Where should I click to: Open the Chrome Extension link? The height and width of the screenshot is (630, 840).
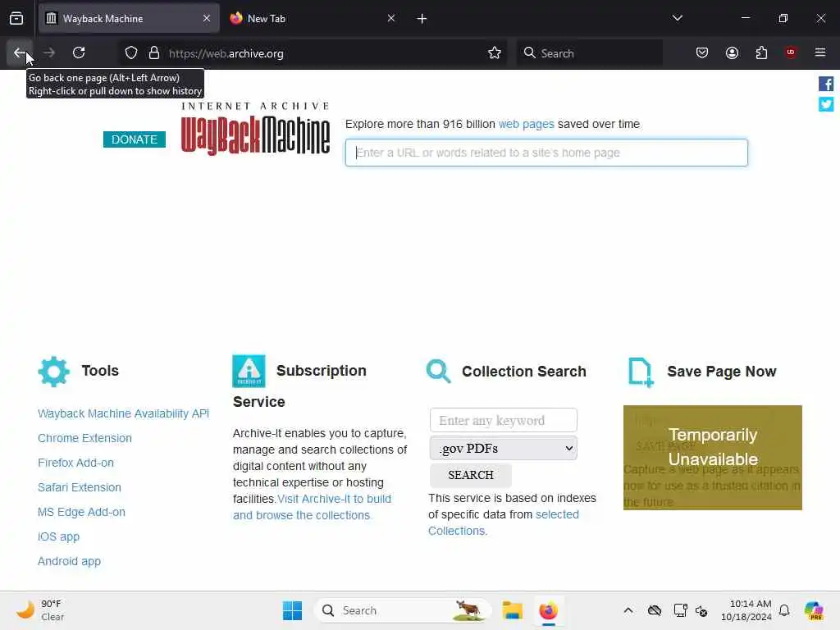84,438
